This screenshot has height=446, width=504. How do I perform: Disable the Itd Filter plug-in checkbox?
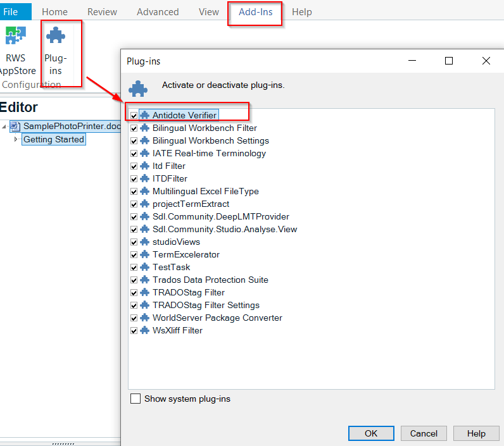134,166
